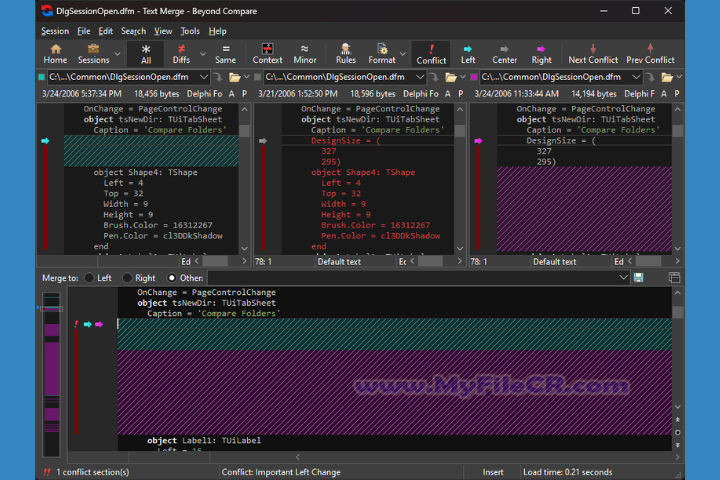Open the Rules settings
Viewport: 720px width, 480px height.
[345, 54]
